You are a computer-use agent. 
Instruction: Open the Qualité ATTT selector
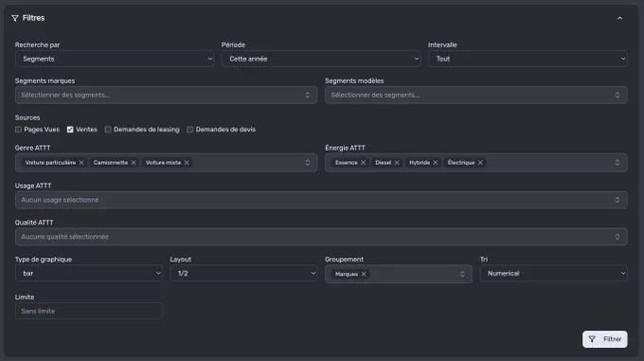[321, 237]
